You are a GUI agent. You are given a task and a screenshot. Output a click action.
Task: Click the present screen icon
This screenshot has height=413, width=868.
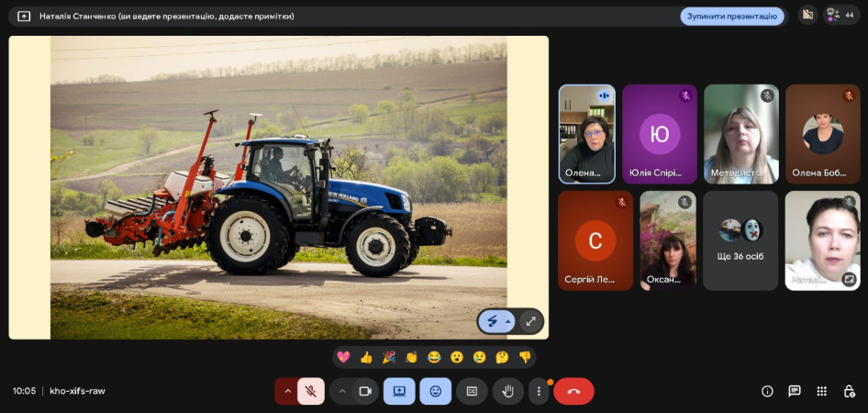(399, 391)
